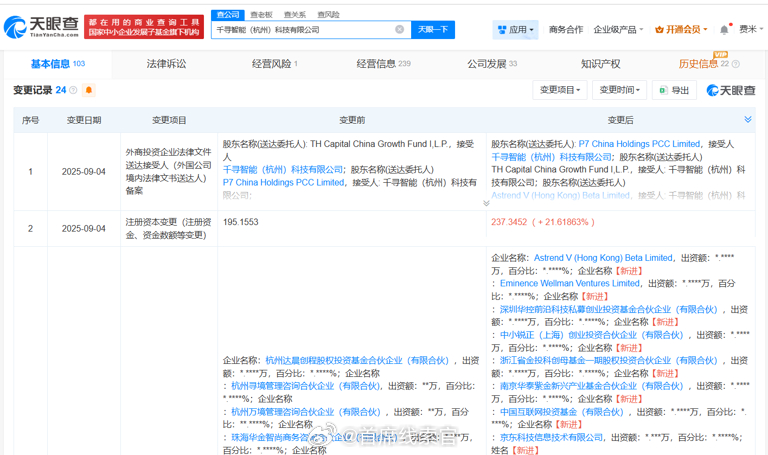Show help info next to 变更记录 24
The image size is (768, 455).
pyautogui.click(x=73, y=90)
